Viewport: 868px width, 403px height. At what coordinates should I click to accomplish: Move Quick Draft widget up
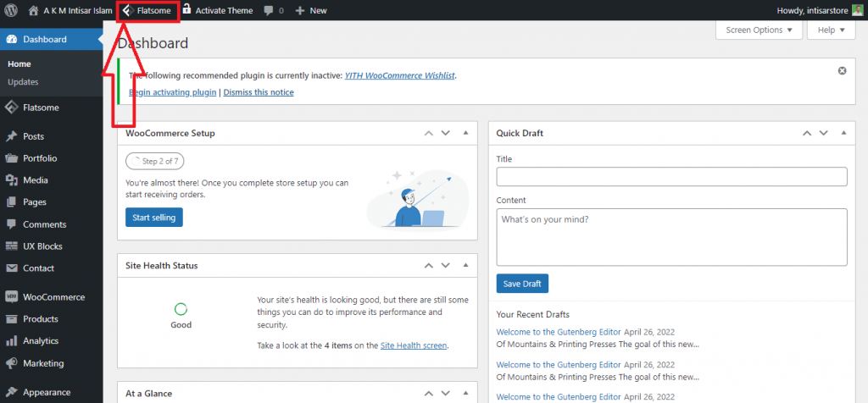[x=807, y=133]
